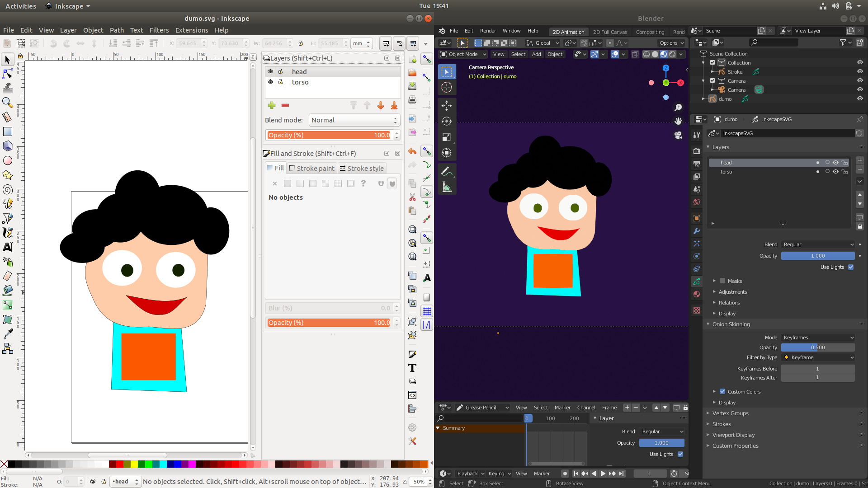Toggle torso layer visibility in Blender Layers
This screenshot has width=868, height=488.
pos(835,172)
